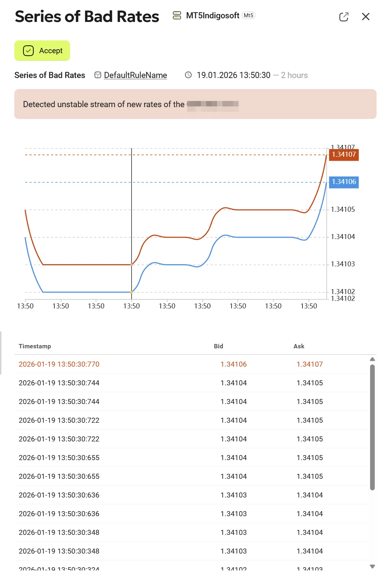Click the Mt5 platform badge
392x587 pixels.
pos(248,15)
